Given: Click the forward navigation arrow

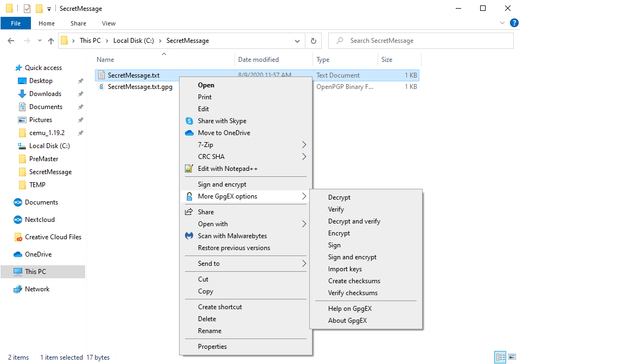Looking at the screenshot, I should pyautogui.click(x=25, y=40).
